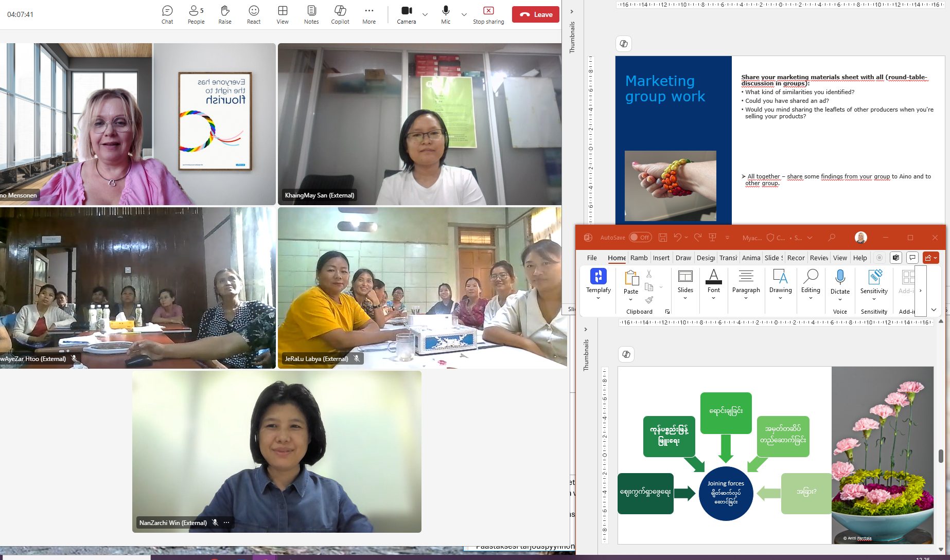Open the Teams Chat panel
The image size is (950, 560).
(167, 14)
